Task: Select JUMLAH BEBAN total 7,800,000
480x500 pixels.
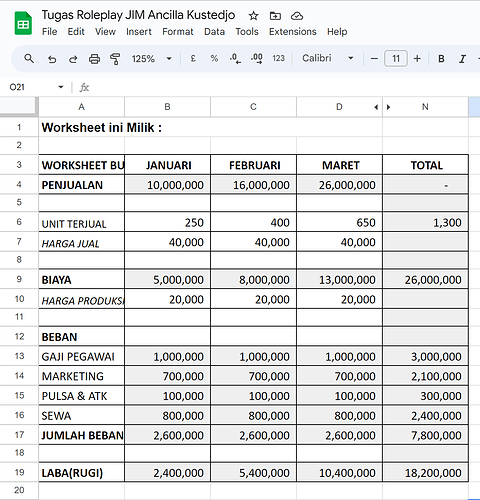Action: click(x=426, y=435)
